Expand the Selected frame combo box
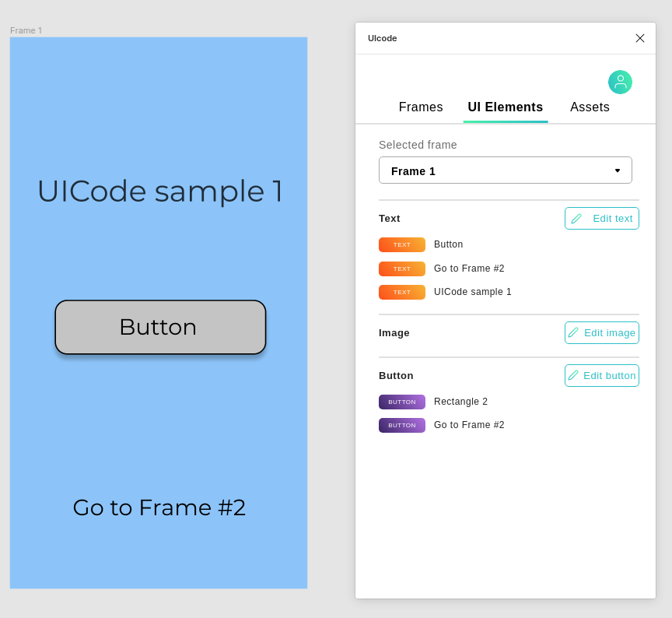The width and height of the screenshot is (672, 618). (x=506, y=170)
